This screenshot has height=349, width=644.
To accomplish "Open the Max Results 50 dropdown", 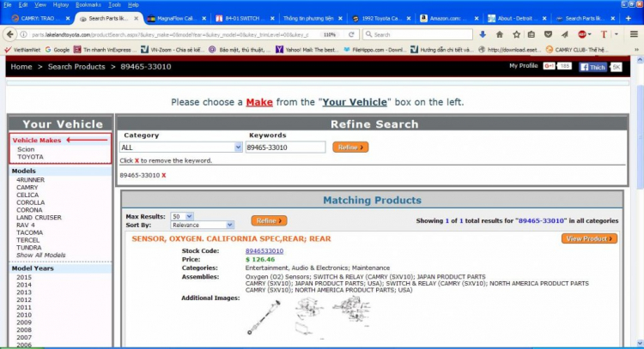I will click(x=190, y=217).
